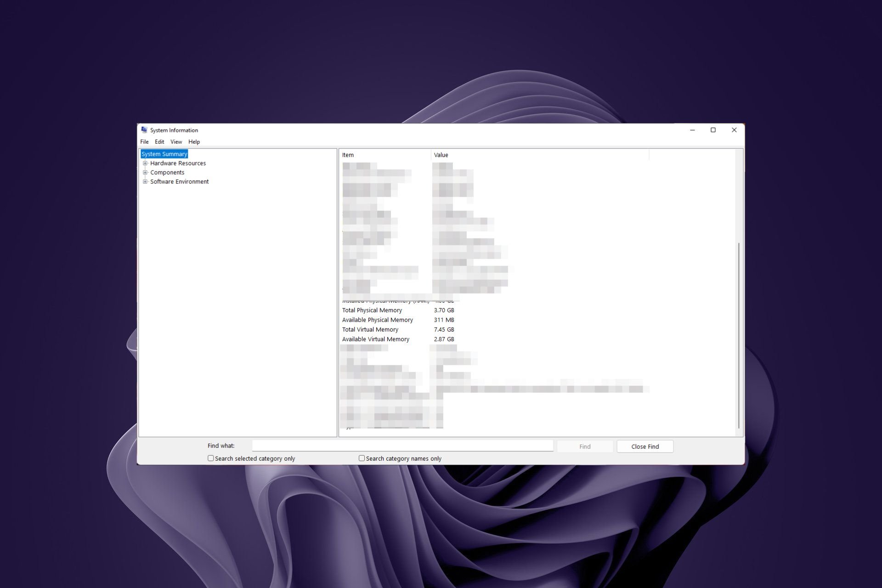This screenshot has height=588, width=882.
Task: Expand the Components section
Action: tap(146, 172)
